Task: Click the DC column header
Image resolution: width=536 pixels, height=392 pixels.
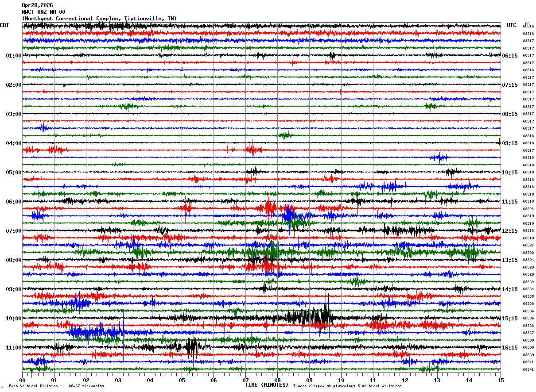Action: pyautogui.click(x=527, y=24)
